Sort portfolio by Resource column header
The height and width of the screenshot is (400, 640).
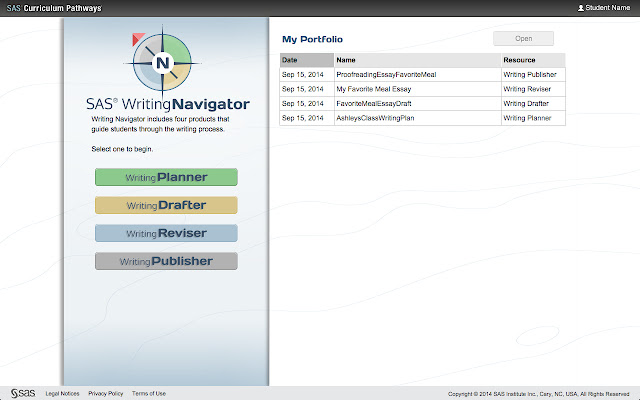(x=533, y=60)
